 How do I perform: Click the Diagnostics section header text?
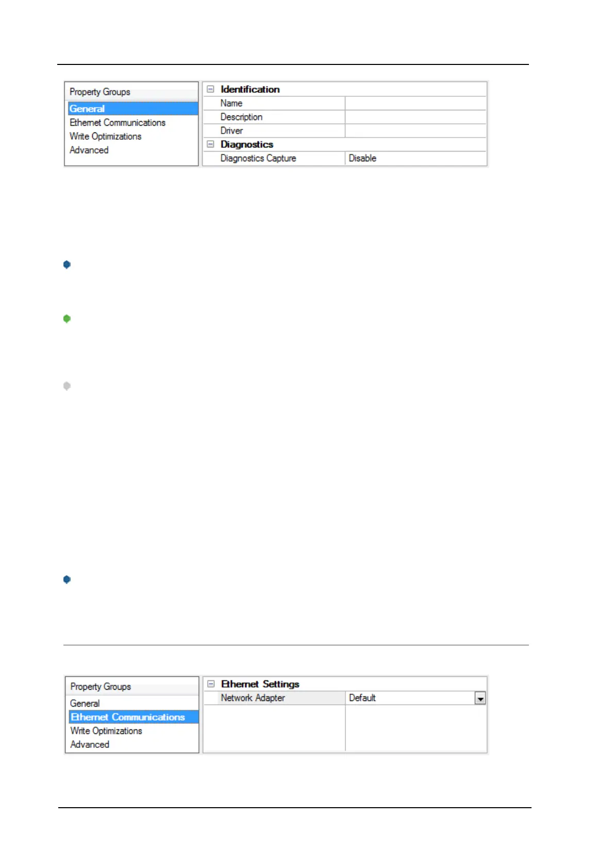coord(247,144)
